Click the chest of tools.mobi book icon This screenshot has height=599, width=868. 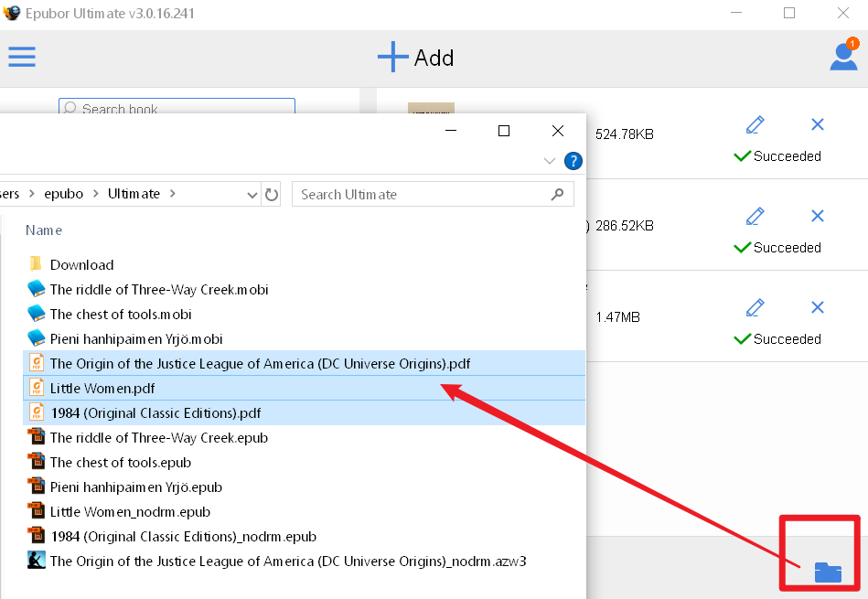tap(37, 314)
